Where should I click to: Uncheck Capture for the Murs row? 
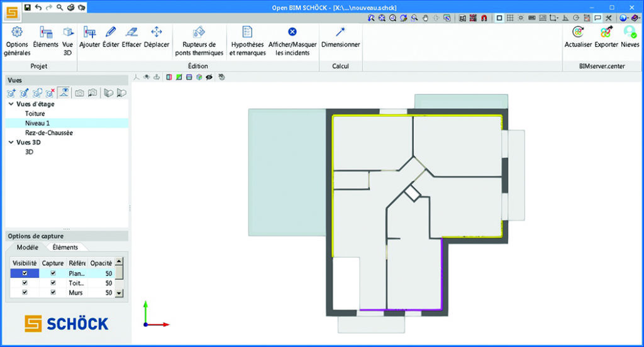click(x=53, y=292)
